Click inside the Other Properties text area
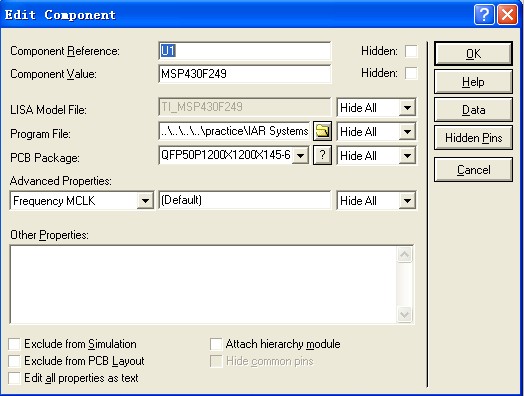The image size is (524, 396). pos(203,285)
